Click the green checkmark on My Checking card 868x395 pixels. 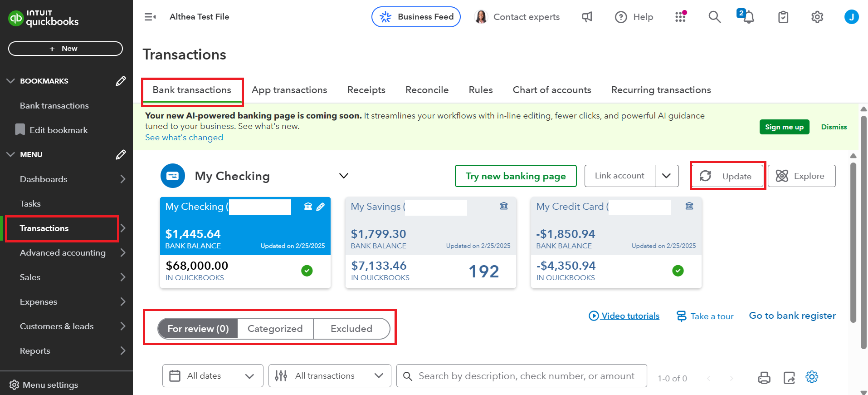coord(307,271)
